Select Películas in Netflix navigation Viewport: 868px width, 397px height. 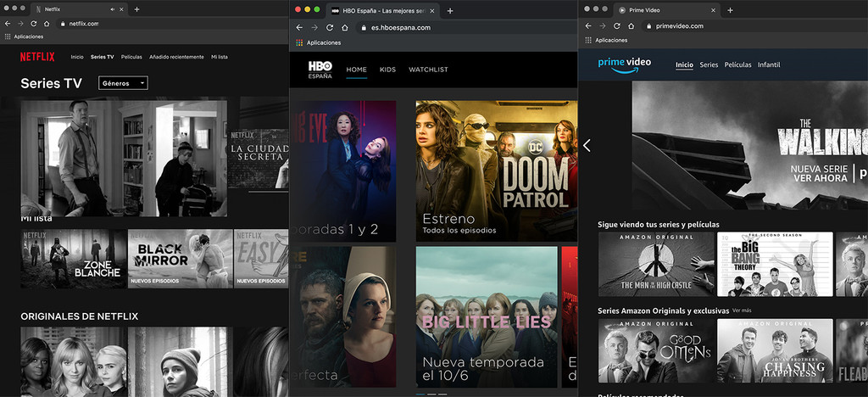tap(131, 57)
